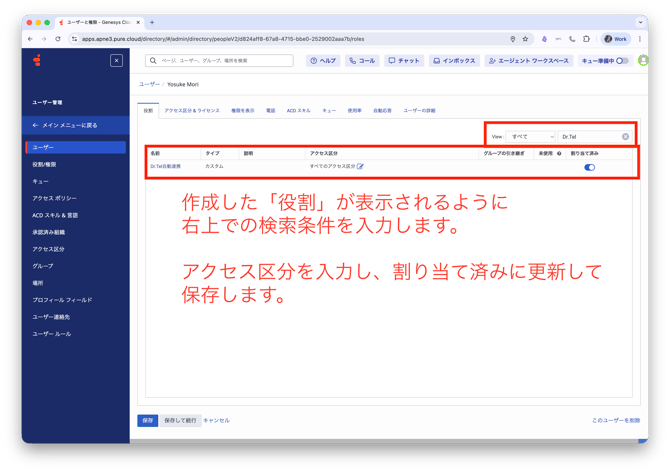Switch to the ユーザーの詳細 tab

pyautogui.click(x=419, y=111)
